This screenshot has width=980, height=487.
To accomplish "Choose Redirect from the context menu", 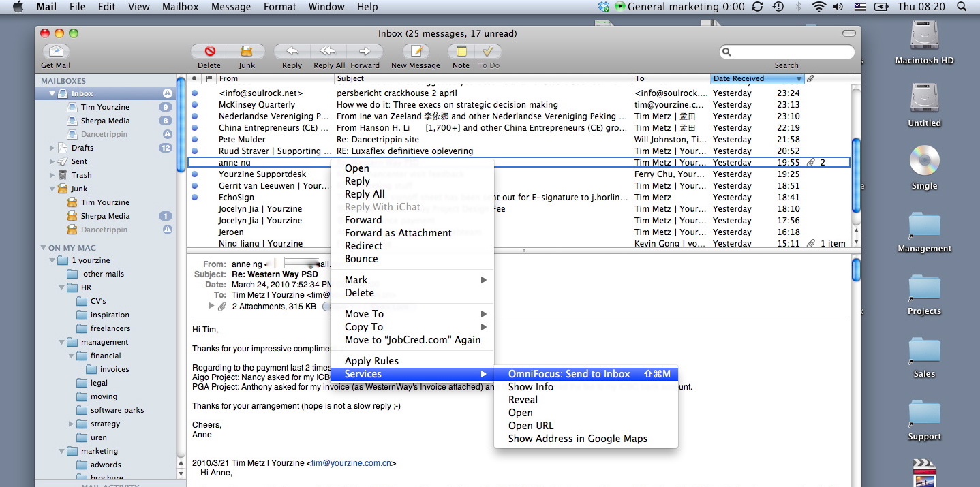I will 412,246.
